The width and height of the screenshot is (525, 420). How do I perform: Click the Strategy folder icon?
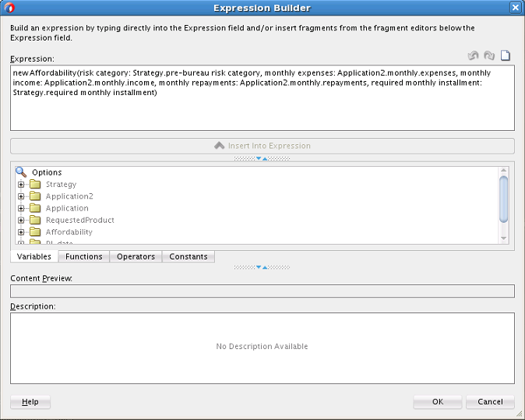(x=35, y=184)
